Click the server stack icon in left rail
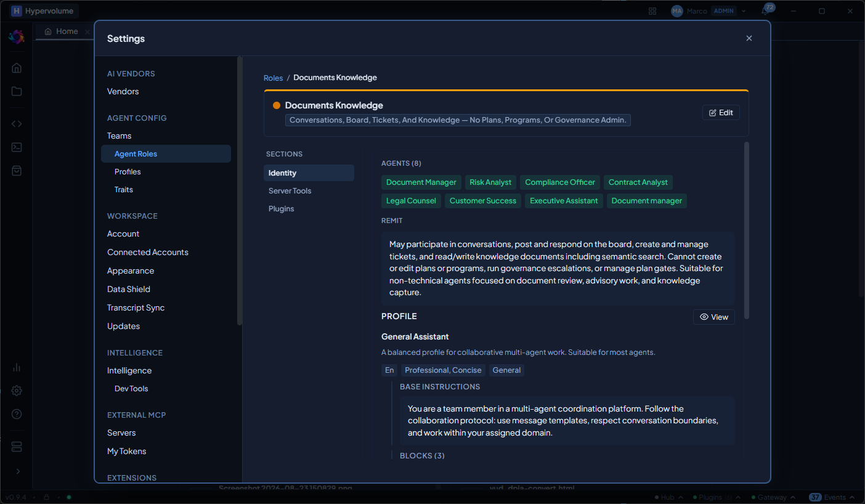This screenshot has height=504, width=865. [17, 446]
